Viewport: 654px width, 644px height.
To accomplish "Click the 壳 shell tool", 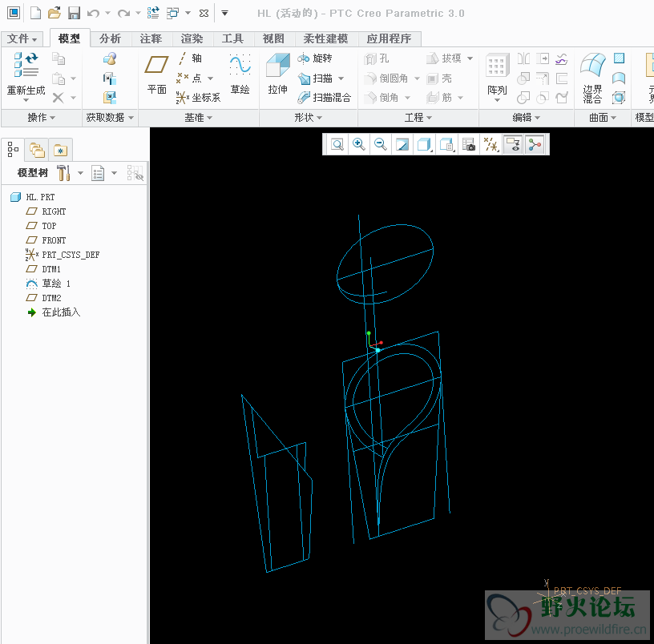I will pyautogui.click(x=439, y=78).
